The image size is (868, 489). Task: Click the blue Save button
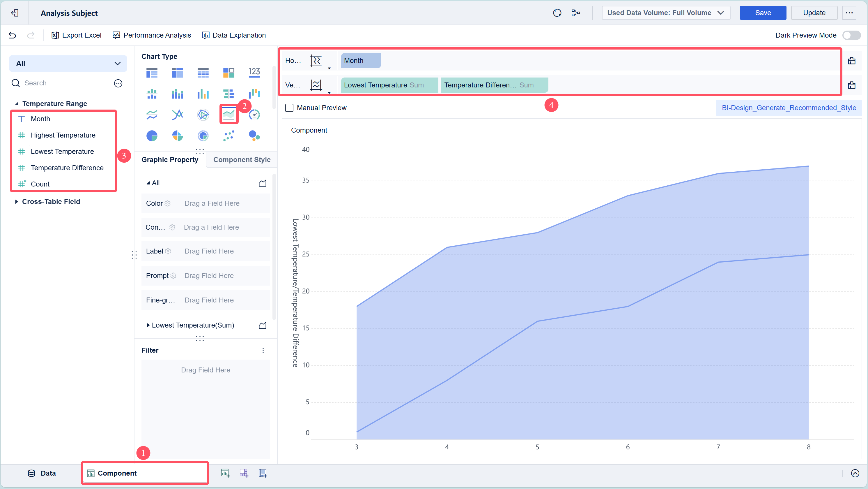pos(763,13)
